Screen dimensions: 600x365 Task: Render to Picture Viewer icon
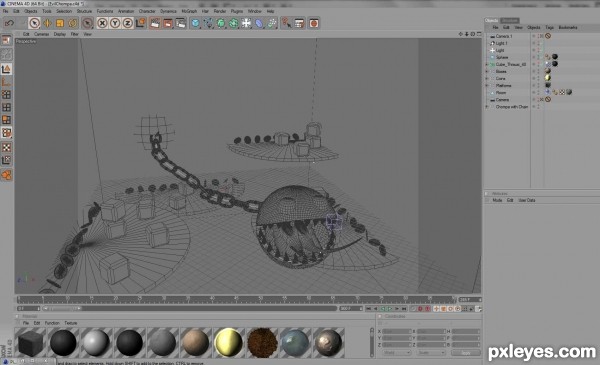[x=168, y=23]
